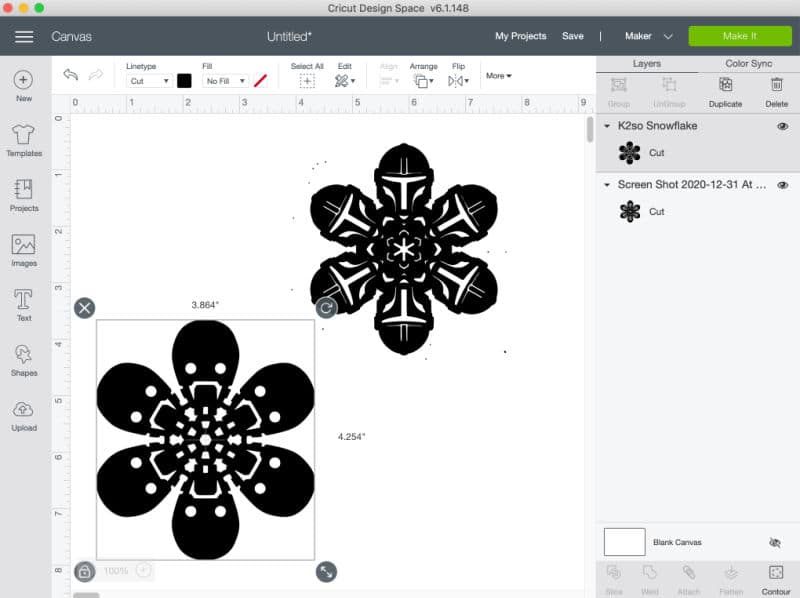Open the hamburger main menu
800x598 pixels.
(24, 36)
